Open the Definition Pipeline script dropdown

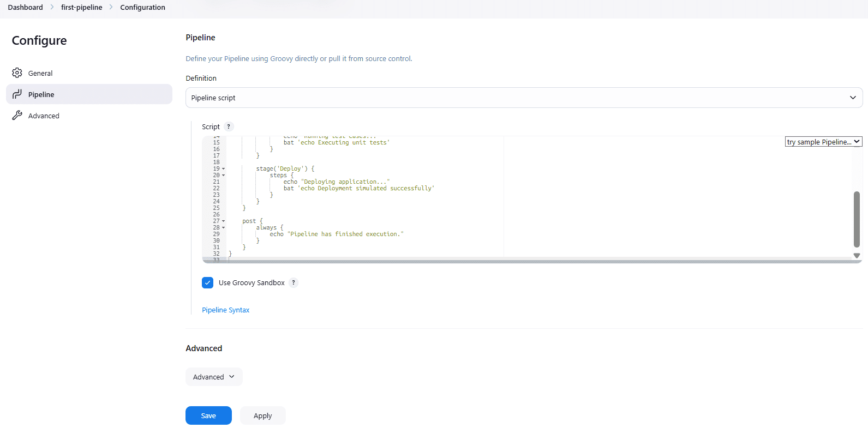(524, 98)
